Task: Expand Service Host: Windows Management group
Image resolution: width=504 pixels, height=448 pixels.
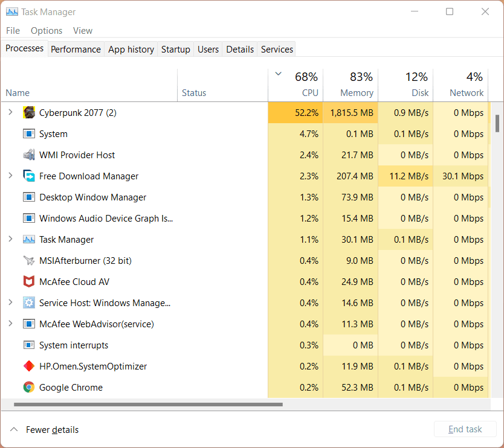Action: 11,302
